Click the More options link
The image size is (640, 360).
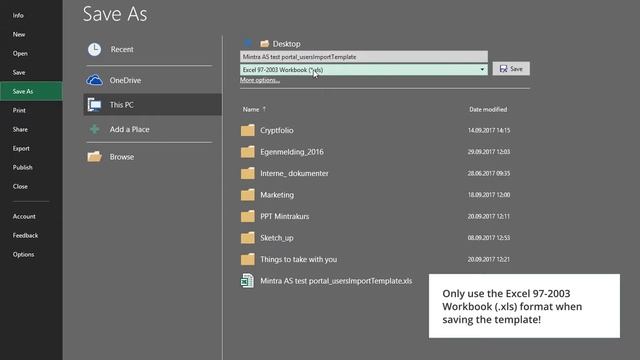point(260,80)
